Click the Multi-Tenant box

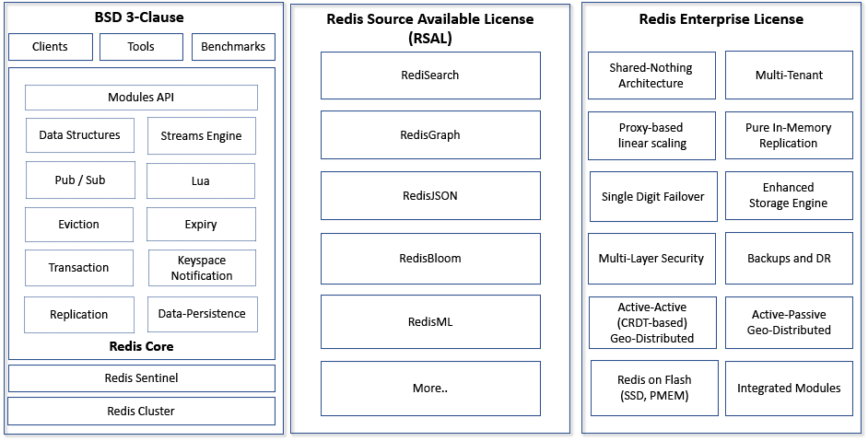[x=790, y=75]
